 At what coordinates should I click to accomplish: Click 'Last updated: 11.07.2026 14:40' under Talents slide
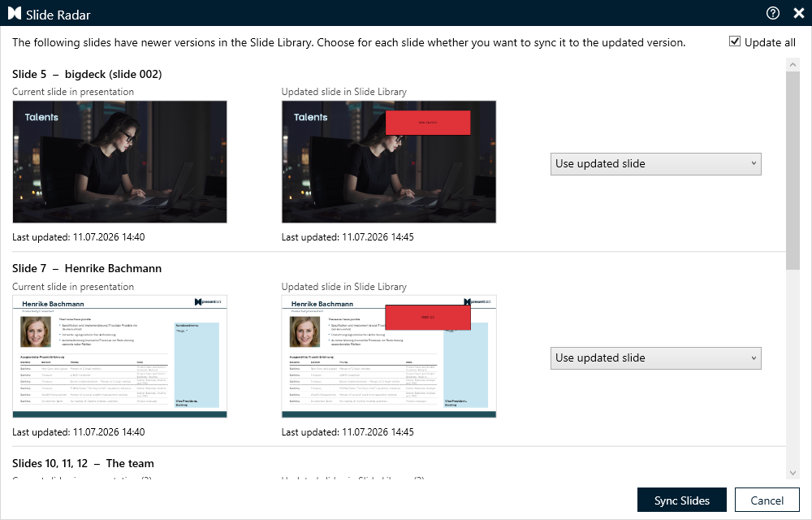(x=79, y=237)
